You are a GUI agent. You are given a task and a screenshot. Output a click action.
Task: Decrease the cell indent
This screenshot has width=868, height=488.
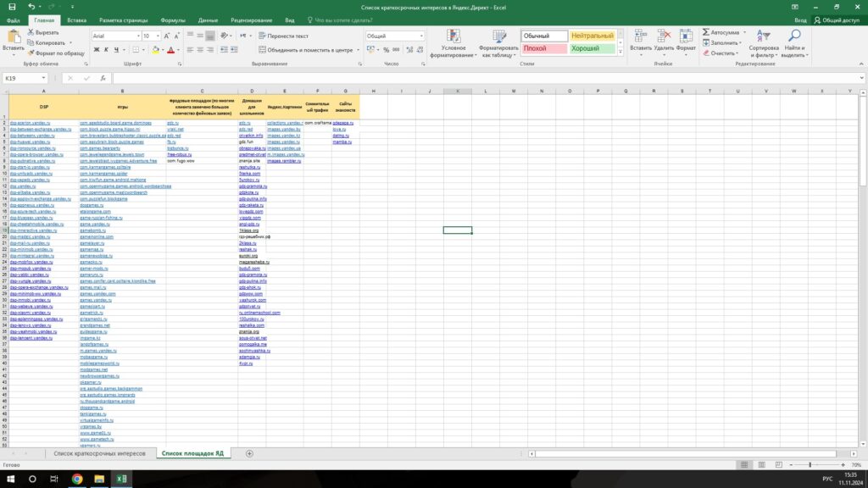[224, 50]
